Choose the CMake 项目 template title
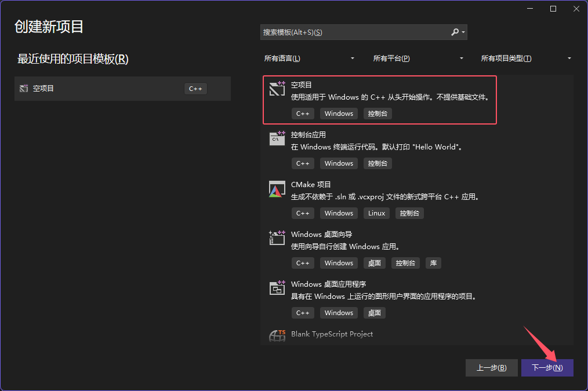Viewport: 588px width, 391px height. 311,184
